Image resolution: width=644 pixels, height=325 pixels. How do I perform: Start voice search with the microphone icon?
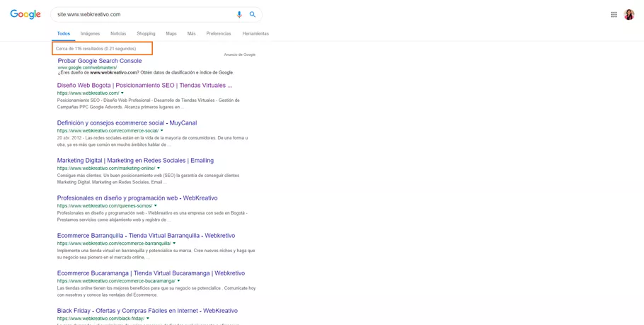coord(239,14)
